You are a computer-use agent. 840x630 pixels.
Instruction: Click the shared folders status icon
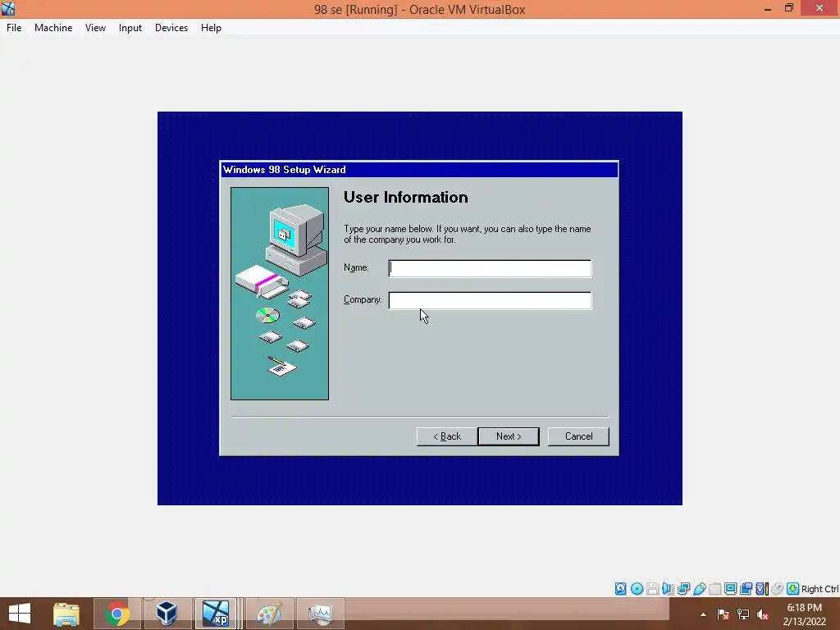tap(714, 589)
